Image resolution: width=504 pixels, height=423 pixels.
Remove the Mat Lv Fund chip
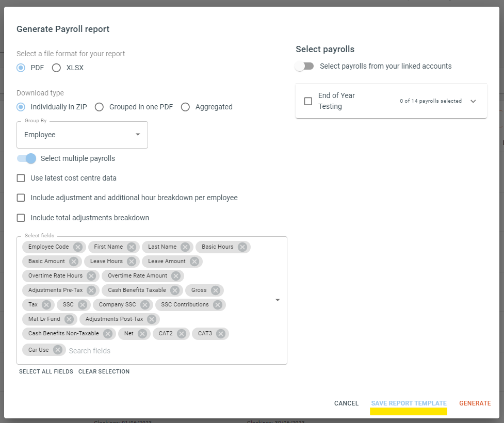(69, 319)
